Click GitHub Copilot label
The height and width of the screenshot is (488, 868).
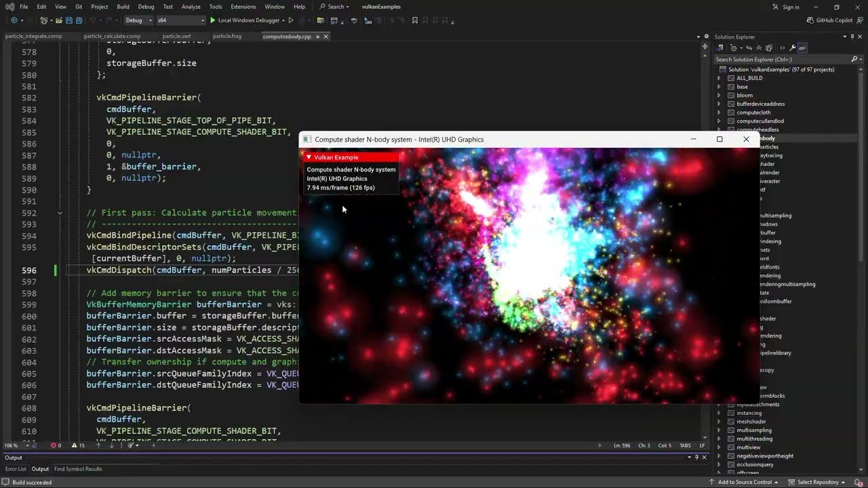[834, 20]
